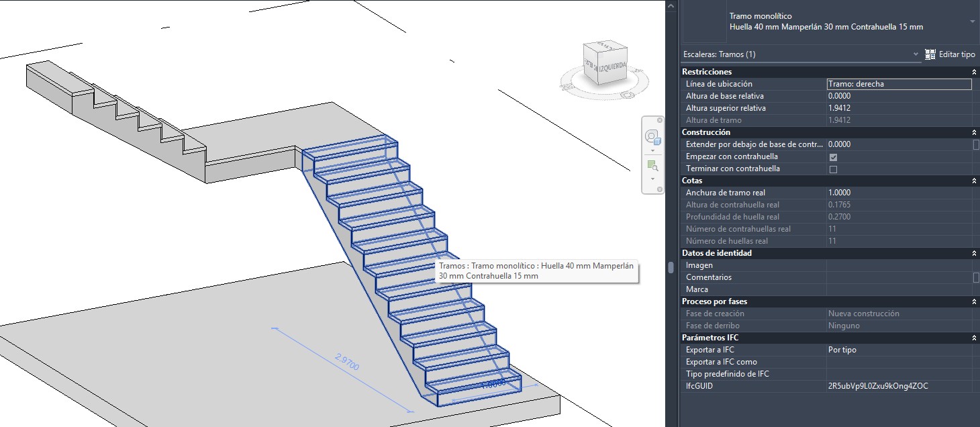The width and height of the screenshot is (980, 427).
Task: Activate the zoom region tool
Action: coord(652,165)
